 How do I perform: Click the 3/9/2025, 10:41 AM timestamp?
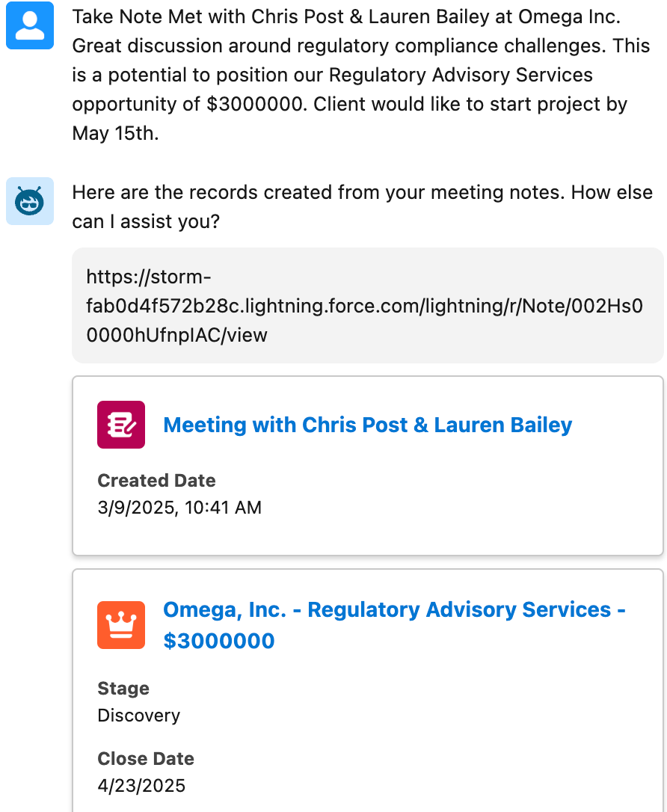(x=179, y=508)
